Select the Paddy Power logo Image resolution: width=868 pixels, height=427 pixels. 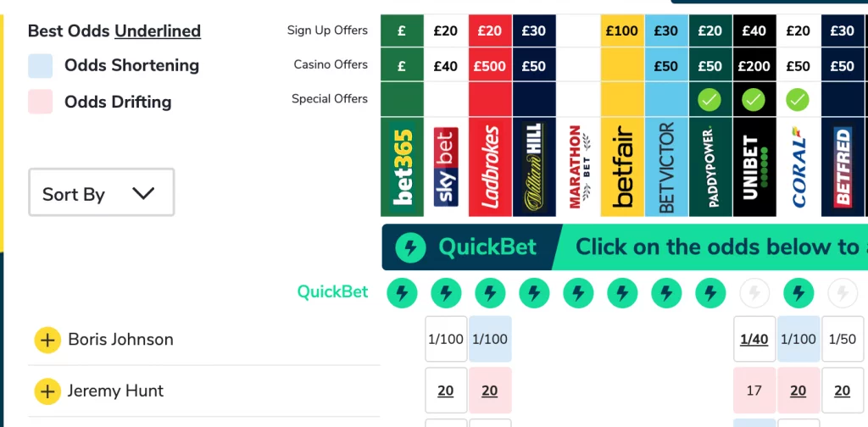coord(710,167)
